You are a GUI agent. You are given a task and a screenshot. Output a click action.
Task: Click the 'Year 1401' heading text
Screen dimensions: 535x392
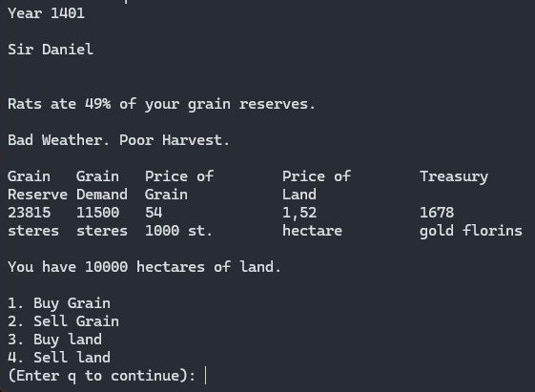(x=46, y=13)
